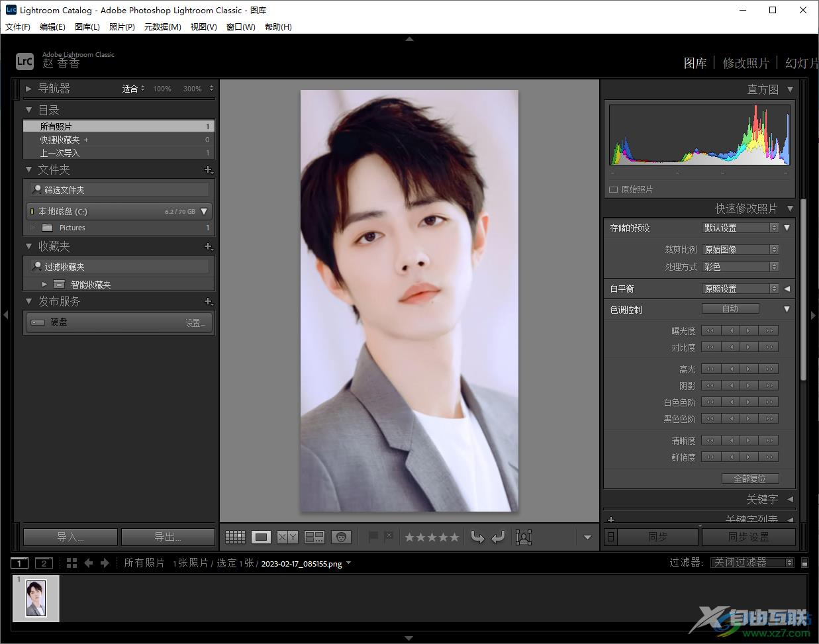Image resolution: width=819 pixels, height=644 pixels.
Task: Expand the 智能收藏夹 collection set
Action: (x=44, y=285)
